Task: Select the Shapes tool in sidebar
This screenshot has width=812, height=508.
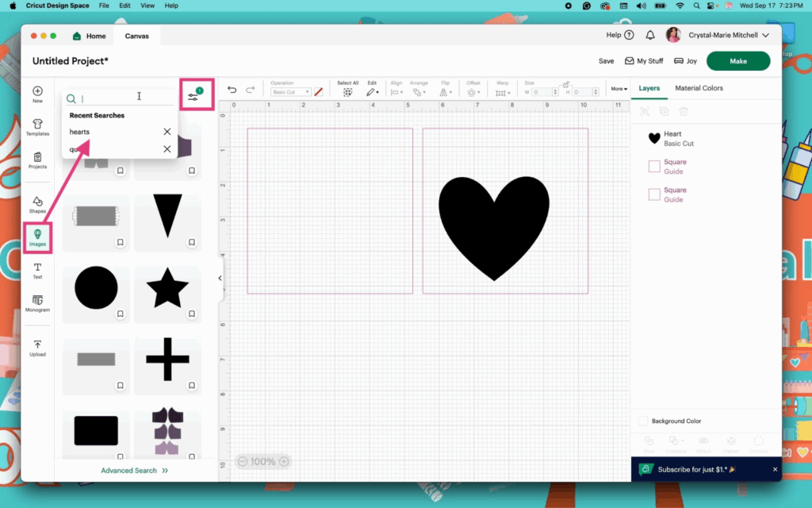Action: pyautogui.click(x=37, y=204)
